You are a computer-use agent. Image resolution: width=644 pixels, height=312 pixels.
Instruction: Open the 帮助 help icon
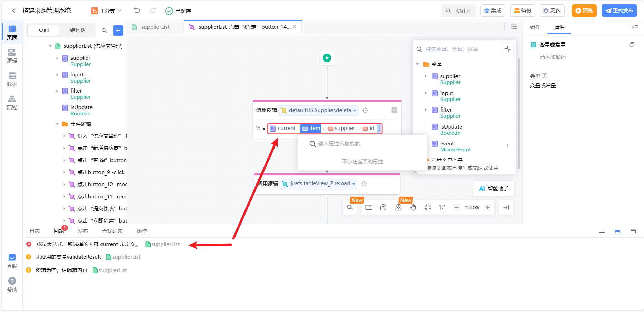point(12,285)
